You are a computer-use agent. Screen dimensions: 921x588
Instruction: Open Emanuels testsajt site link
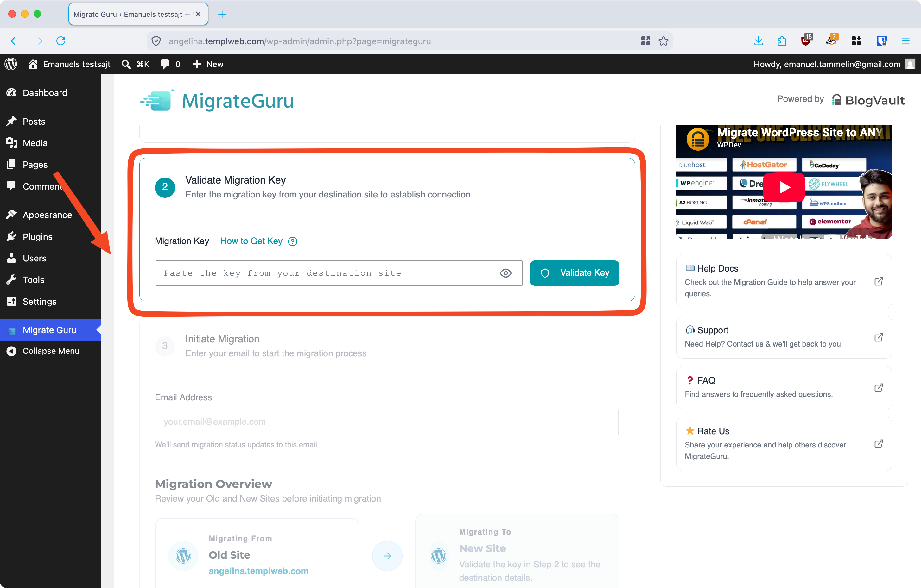[x=69, y=64]
